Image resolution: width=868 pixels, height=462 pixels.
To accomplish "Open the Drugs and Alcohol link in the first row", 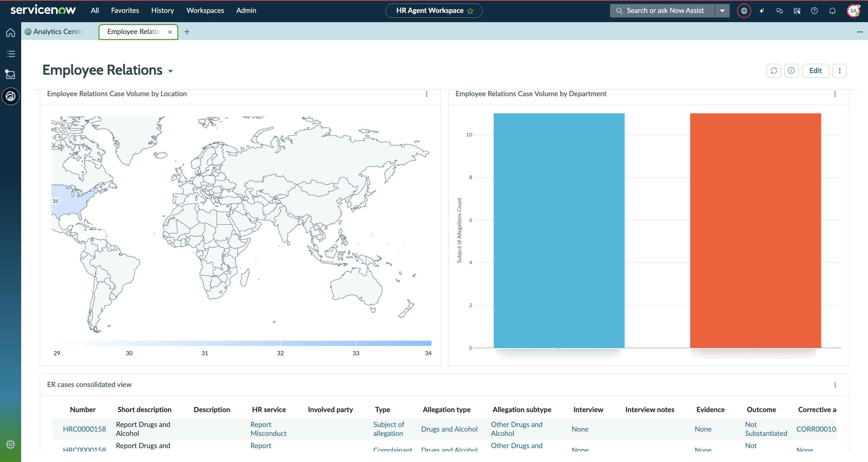I will (x=449, y=429).
